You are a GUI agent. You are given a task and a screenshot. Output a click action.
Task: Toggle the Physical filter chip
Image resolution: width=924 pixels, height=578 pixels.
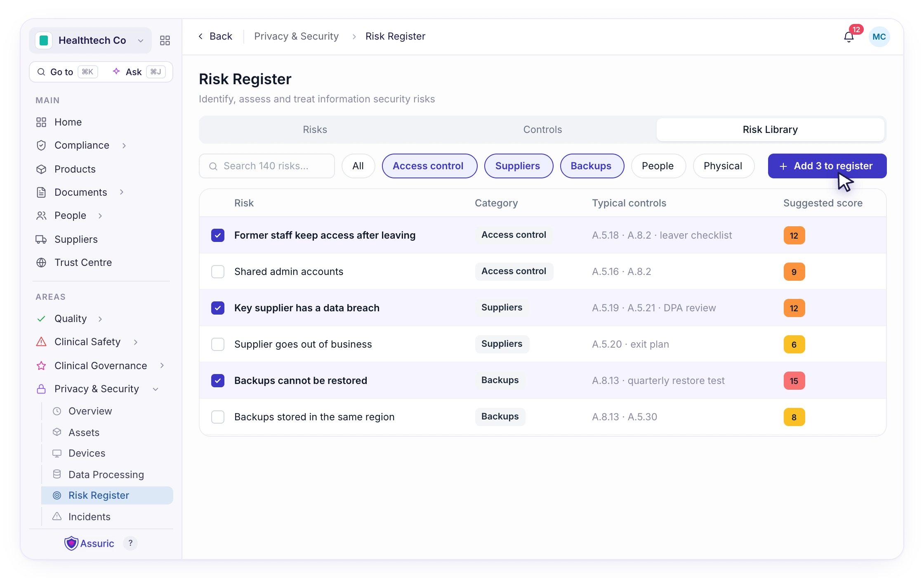(x=723, y=166)
